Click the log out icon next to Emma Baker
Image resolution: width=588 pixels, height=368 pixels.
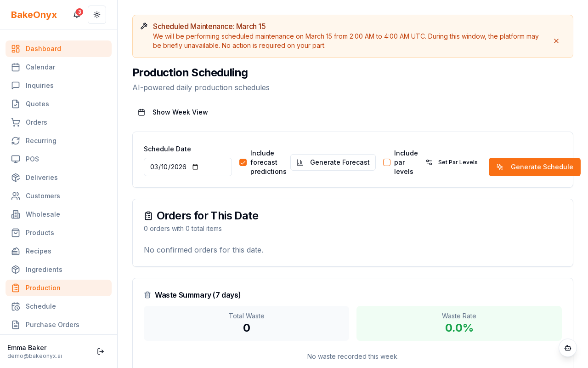coord(100,351)
